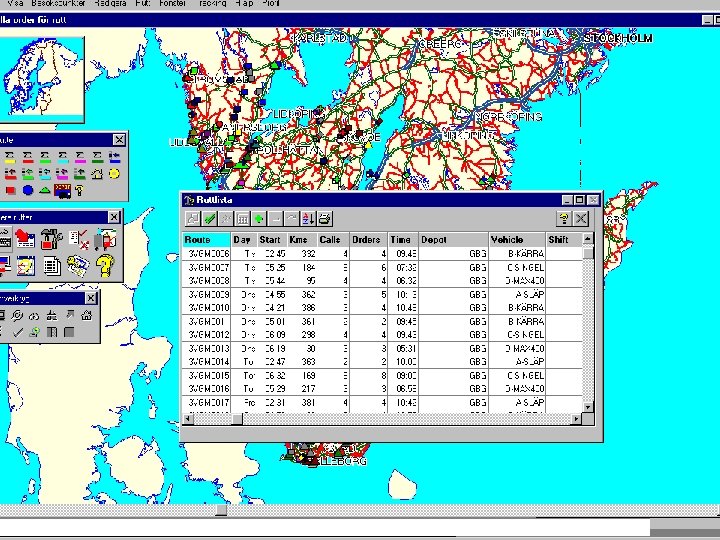
Task: Click the house icon in the bottom palette
Action: [x=87, y=316]
